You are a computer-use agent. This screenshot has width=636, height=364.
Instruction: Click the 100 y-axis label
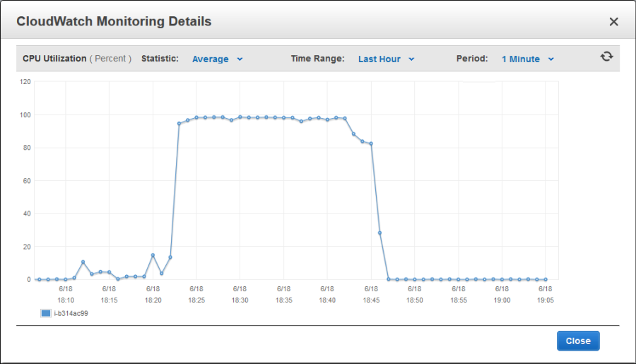pyautogui.click(x=25, y=115)
